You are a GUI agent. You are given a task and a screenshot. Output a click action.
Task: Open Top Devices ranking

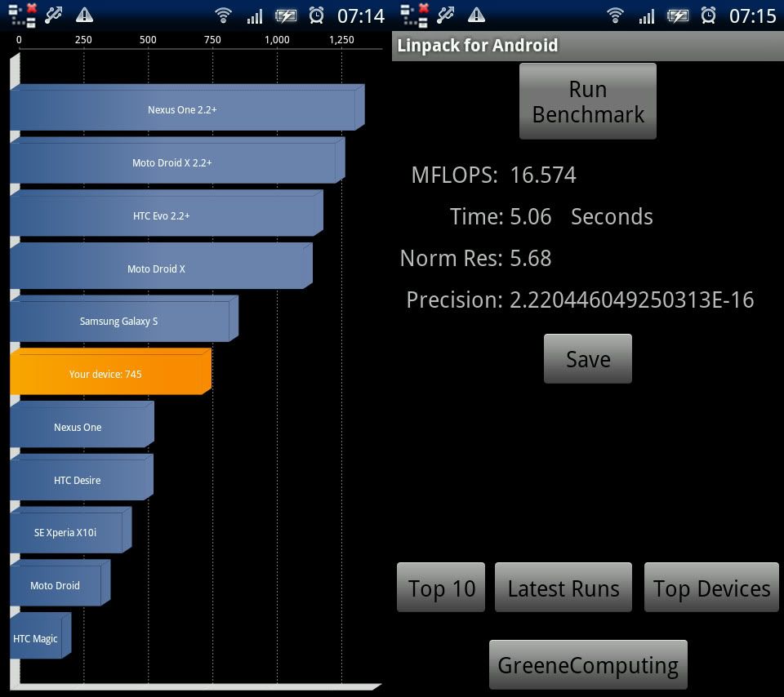[x=711, y=588]
